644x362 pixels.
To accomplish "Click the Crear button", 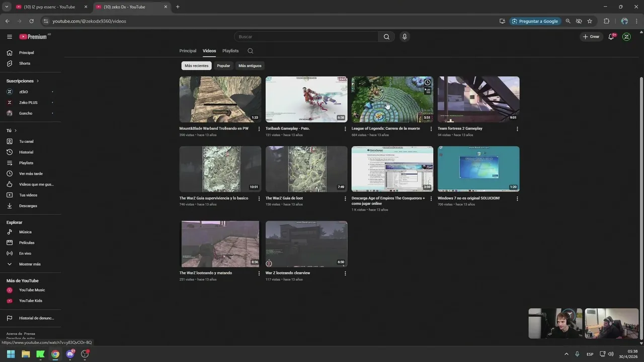I will [591, 37].
